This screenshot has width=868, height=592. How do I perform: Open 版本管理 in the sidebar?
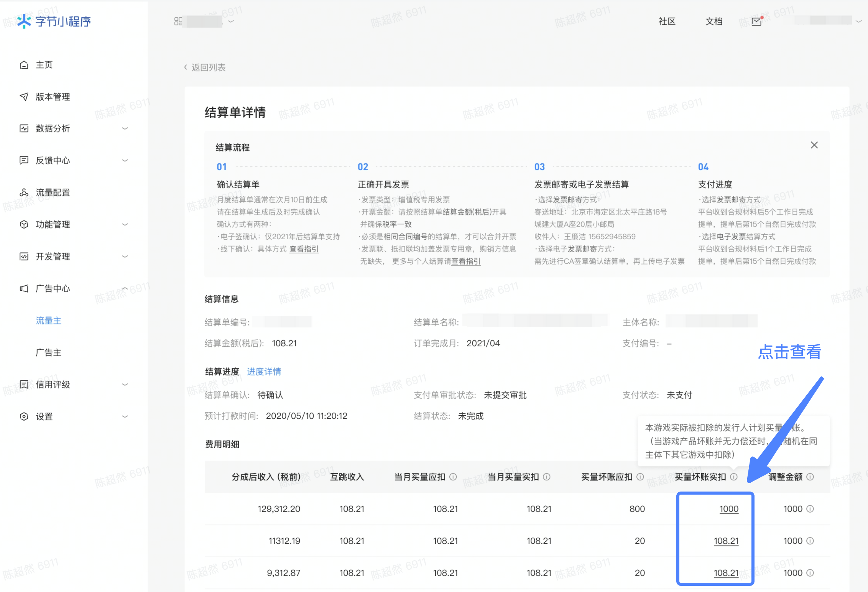pos(53,97)
